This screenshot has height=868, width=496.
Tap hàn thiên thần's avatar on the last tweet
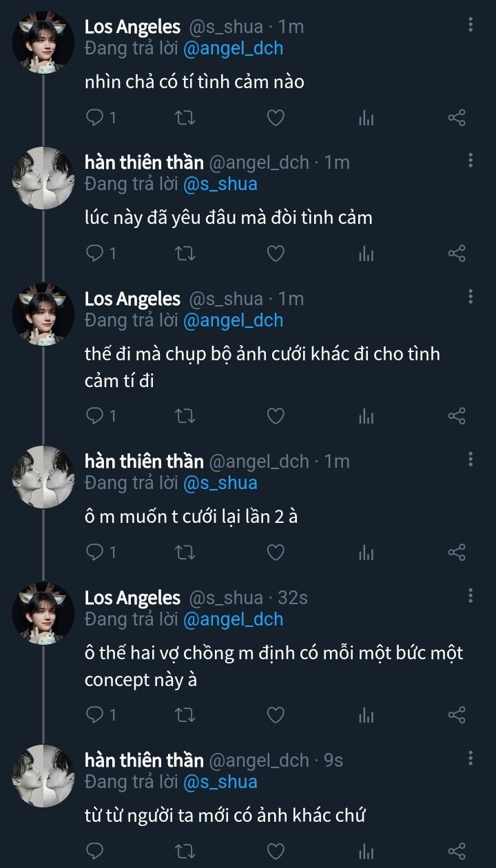[x=43, y=774]
